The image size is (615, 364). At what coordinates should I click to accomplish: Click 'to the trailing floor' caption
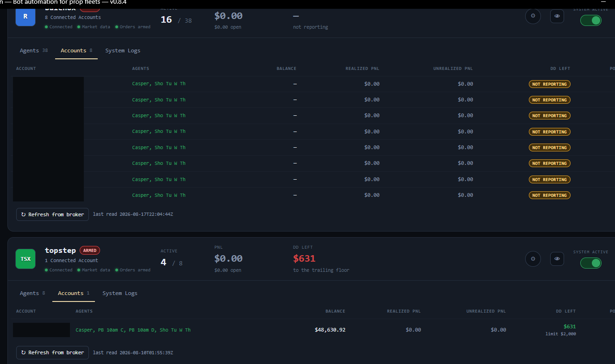click(321, 270)
